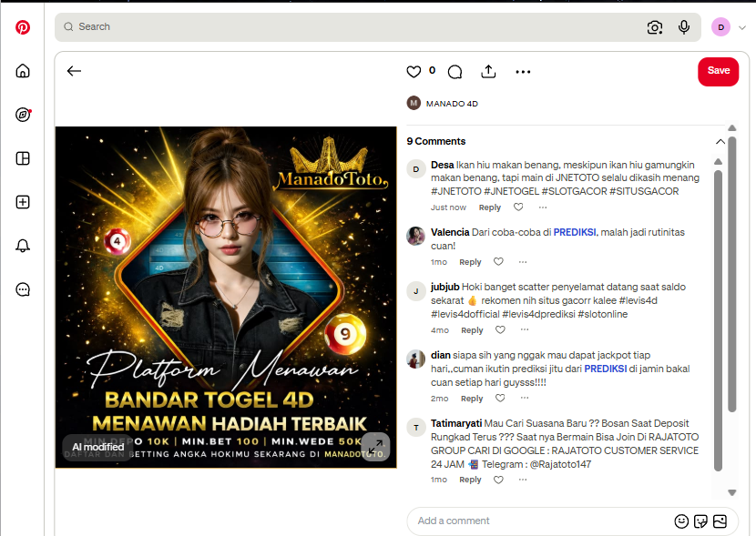Open jubjub's username link
Screen dimensions: 756x536
click(x=445, y=287)
